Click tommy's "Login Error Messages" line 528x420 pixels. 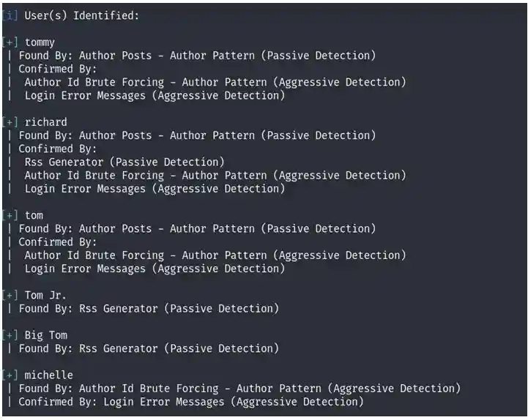pyautogui.click(x=155, y=96)
